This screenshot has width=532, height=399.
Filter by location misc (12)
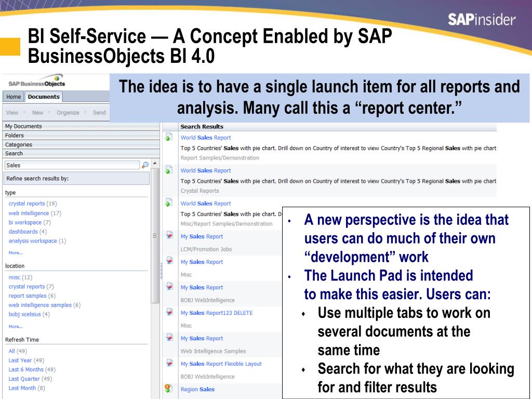[20, 277]
